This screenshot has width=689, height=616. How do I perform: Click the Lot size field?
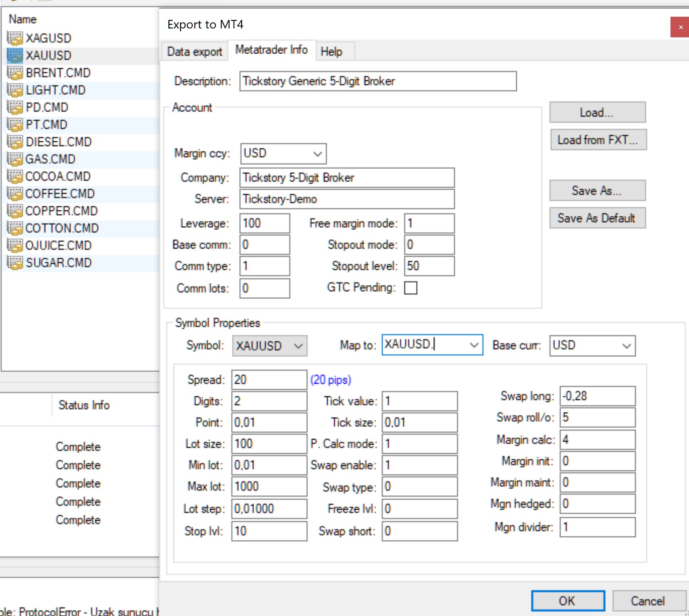[x=269, y=444]
